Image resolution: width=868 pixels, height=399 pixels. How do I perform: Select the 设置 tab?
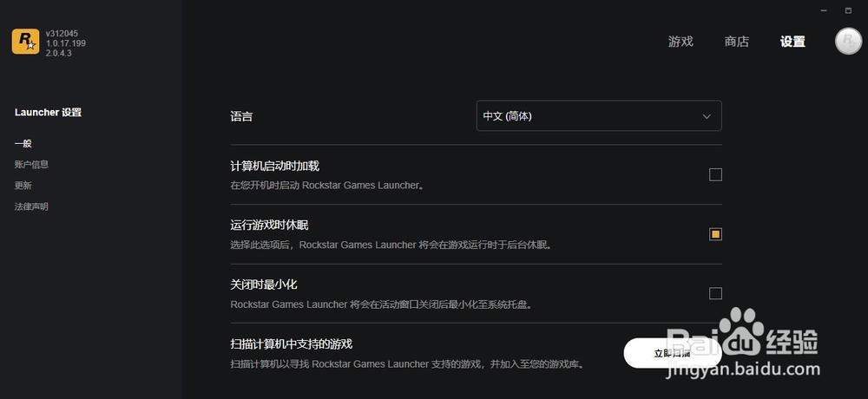point(792,42)
